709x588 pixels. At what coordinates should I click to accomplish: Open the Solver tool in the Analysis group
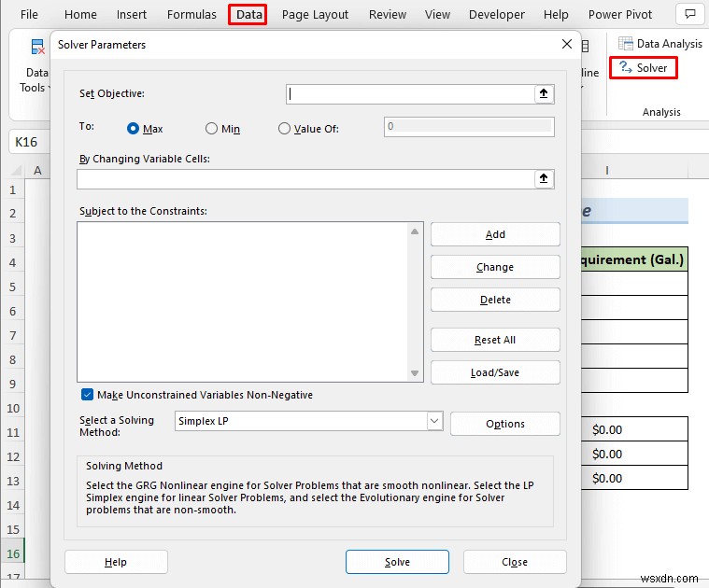coord(643,68)
